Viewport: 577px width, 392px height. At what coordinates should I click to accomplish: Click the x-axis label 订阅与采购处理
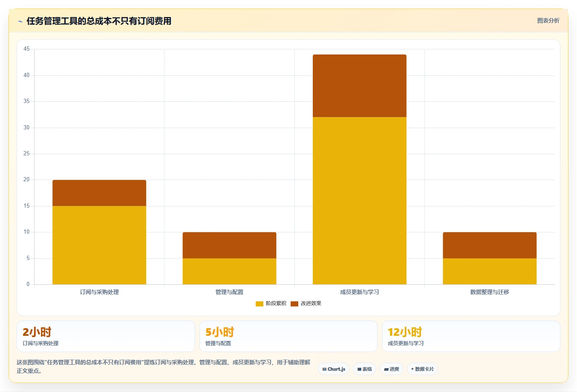pos(99,292)
